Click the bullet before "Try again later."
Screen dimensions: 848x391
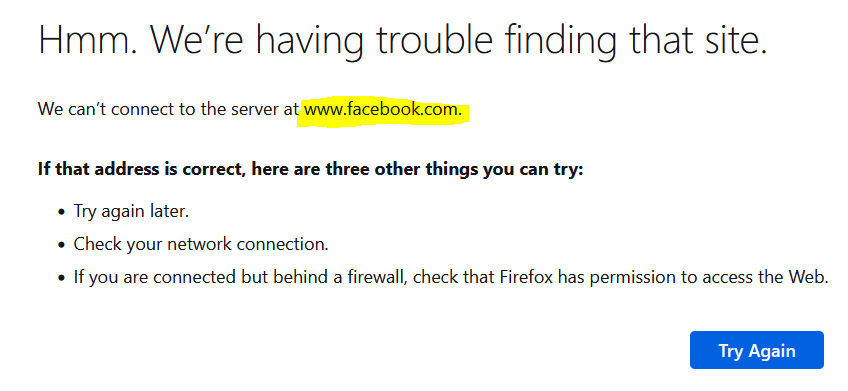(x=61, y=212)
